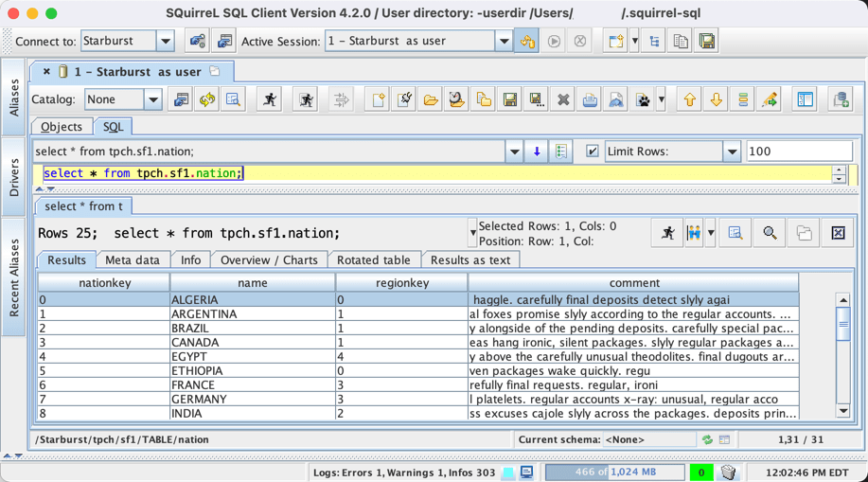This screenshot has width=868, height=482.
Task: Click the yellow refresh arrows icon
Action: [207, 99]
